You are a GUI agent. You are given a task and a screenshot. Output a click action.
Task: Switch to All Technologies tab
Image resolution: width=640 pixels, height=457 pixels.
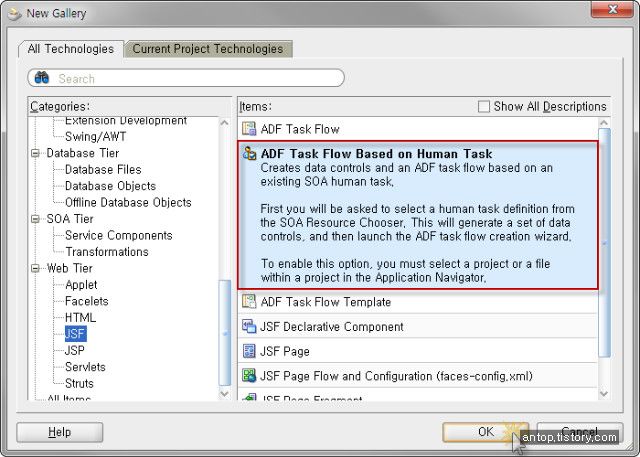point(71,49)
